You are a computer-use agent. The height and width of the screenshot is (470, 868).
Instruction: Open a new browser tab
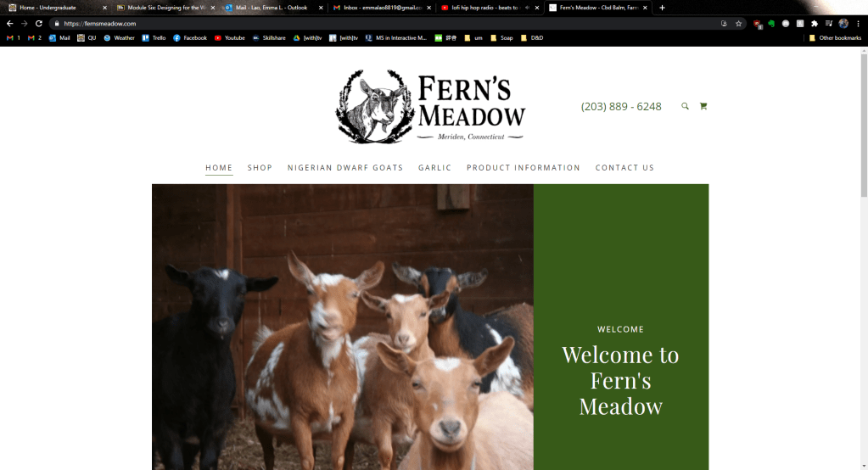click(x=662, y=8)
